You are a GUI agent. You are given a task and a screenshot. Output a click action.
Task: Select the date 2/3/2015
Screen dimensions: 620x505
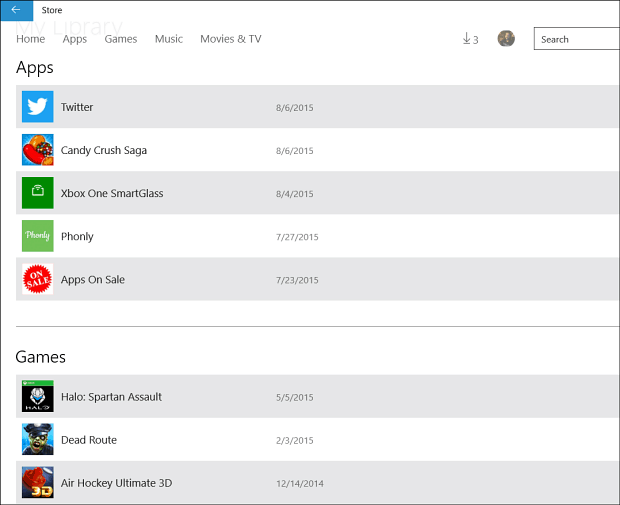click(295, 440)
